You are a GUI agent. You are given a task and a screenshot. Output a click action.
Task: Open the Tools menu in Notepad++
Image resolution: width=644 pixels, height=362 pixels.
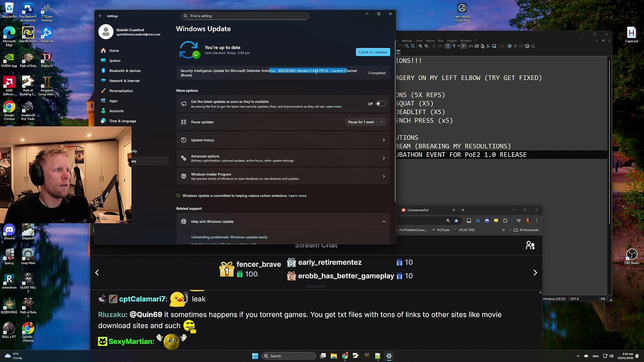[x=419, y=41]
